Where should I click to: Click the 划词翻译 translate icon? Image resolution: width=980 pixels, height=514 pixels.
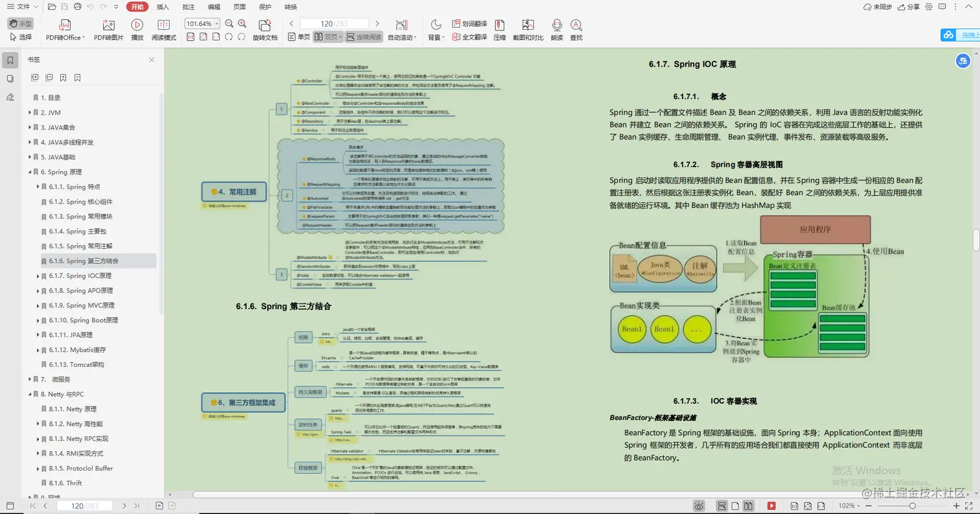tap(470, 23)
